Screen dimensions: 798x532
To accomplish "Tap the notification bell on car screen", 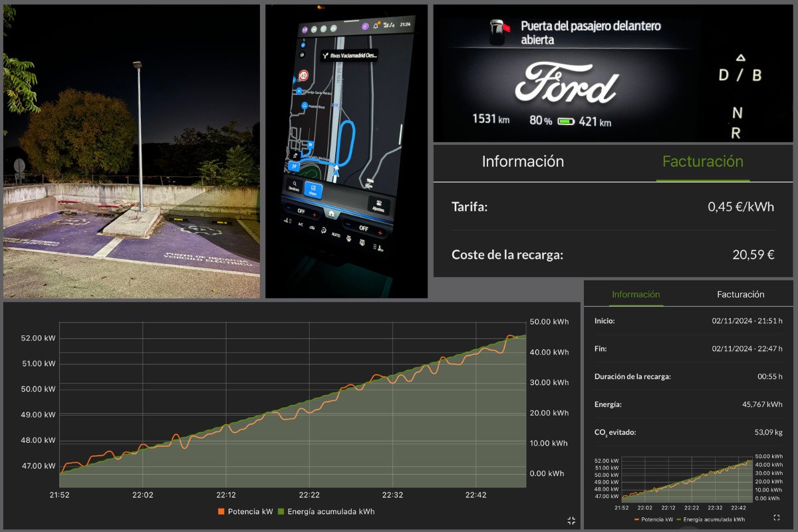I will [x=376, y=25].
